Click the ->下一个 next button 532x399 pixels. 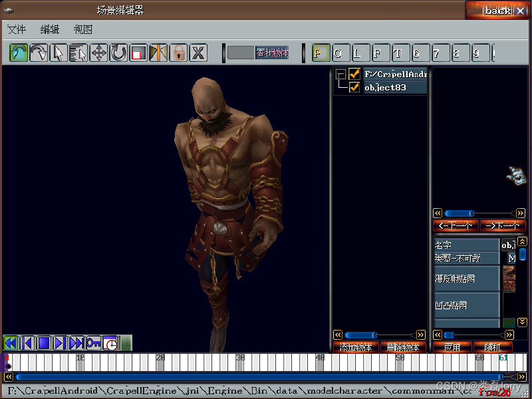503,225
